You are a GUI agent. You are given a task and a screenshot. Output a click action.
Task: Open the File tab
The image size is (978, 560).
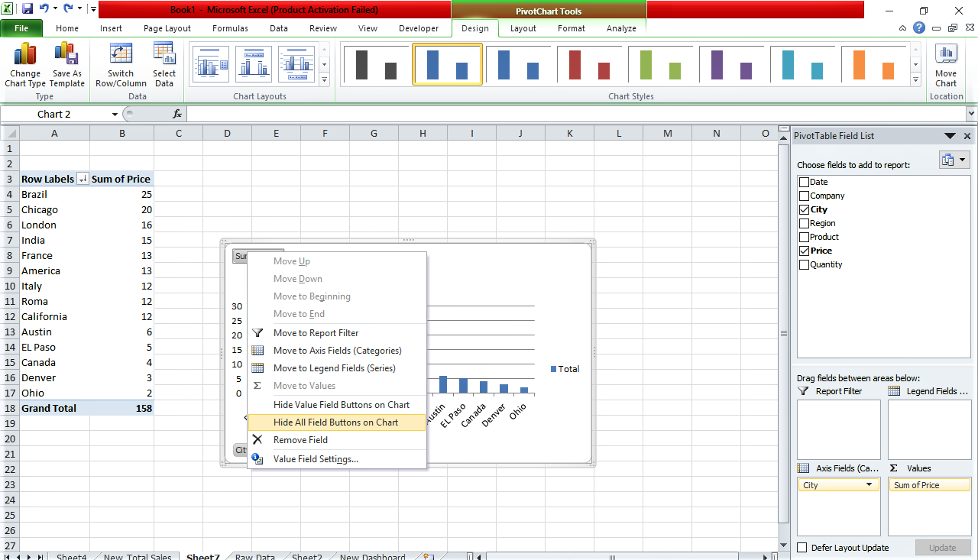click(x=21, y=28)
